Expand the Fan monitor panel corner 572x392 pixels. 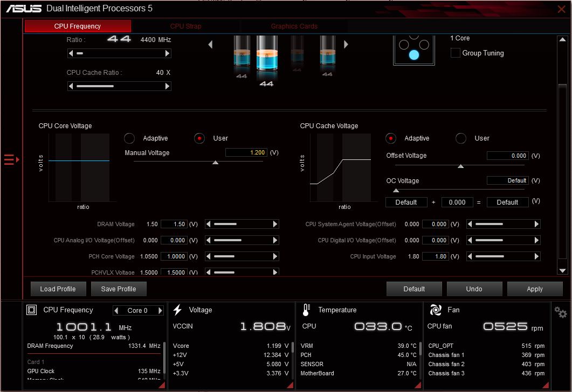(546, 385)
